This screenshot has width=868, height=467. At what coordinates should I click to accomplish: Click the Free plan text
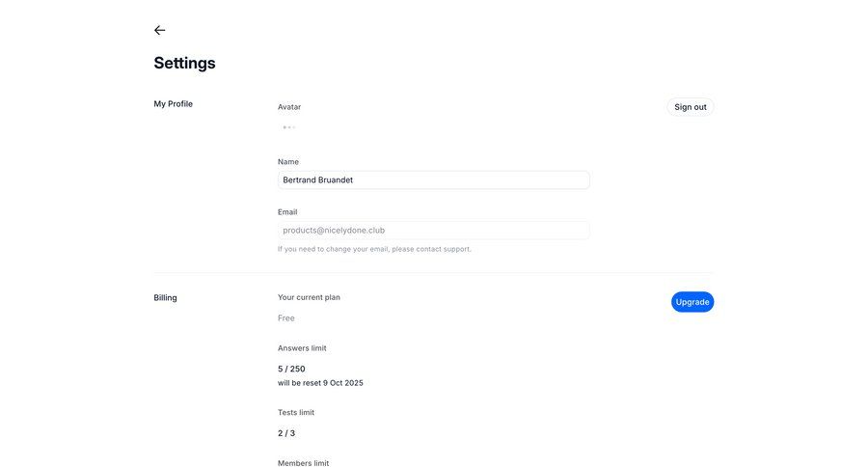click(x=286, y=318)
